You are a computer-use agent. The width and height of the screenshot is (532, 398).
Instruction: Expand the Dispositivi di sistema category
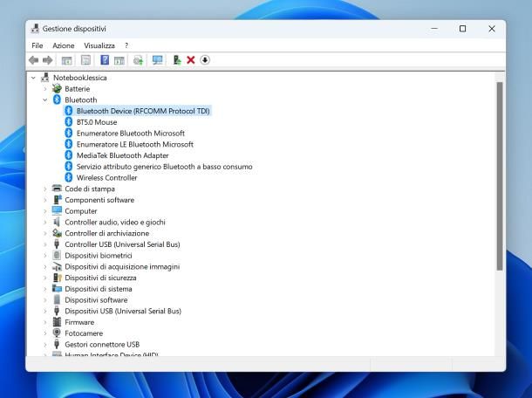click(45, 289)
